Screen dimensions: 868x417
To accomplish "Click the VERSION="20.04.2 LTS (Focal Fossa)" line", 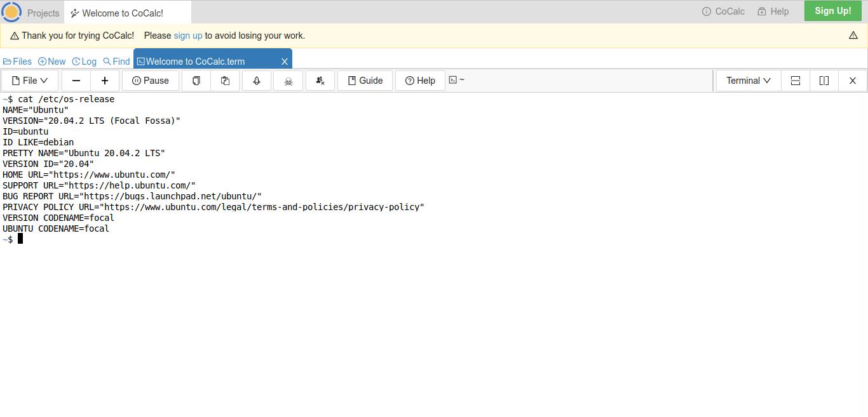I will (92, 121).
